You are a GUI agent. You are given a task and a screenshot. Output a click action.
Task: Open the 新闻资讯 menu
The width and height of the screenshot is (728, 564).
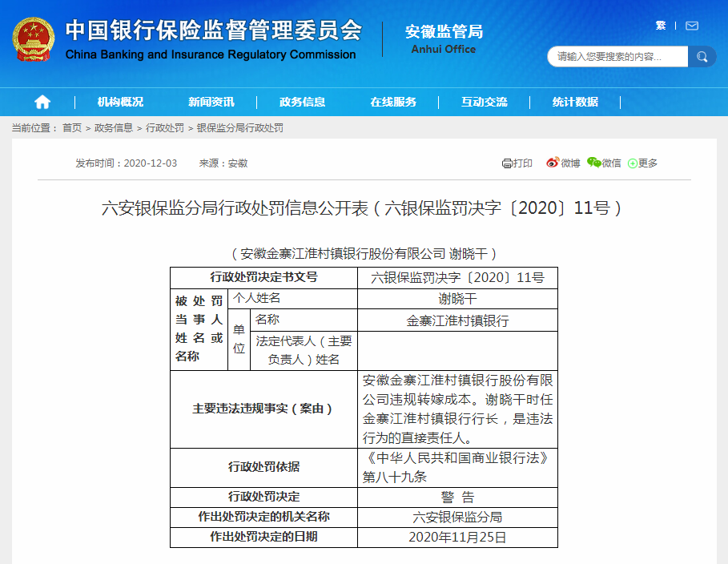tap(211, 102)
